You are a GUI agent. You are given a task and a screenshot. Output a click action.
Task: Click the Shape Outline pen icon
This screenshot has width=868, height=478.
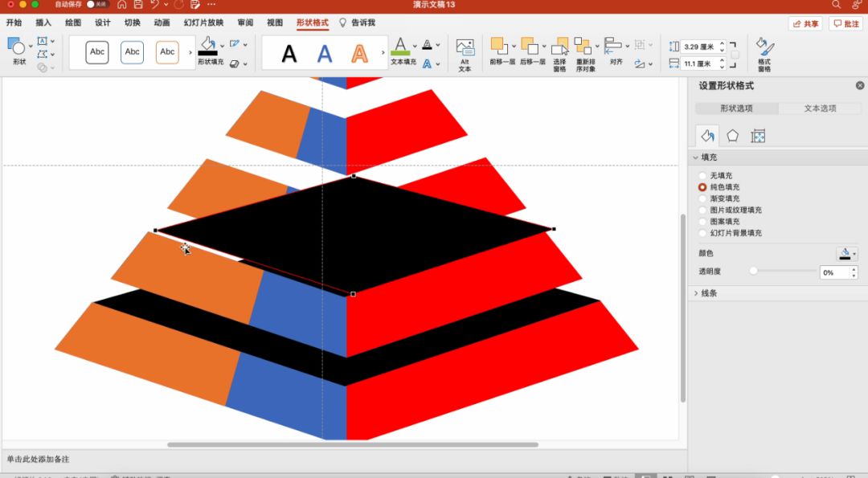click(x=235, y=43)
